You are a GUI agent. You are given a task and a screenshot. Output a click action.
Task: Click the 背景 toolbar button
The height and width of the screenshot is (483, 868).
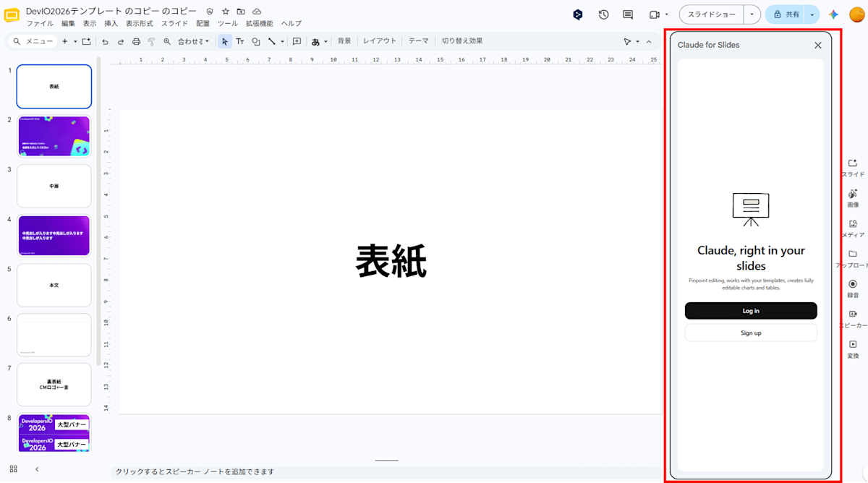[344, 41]
